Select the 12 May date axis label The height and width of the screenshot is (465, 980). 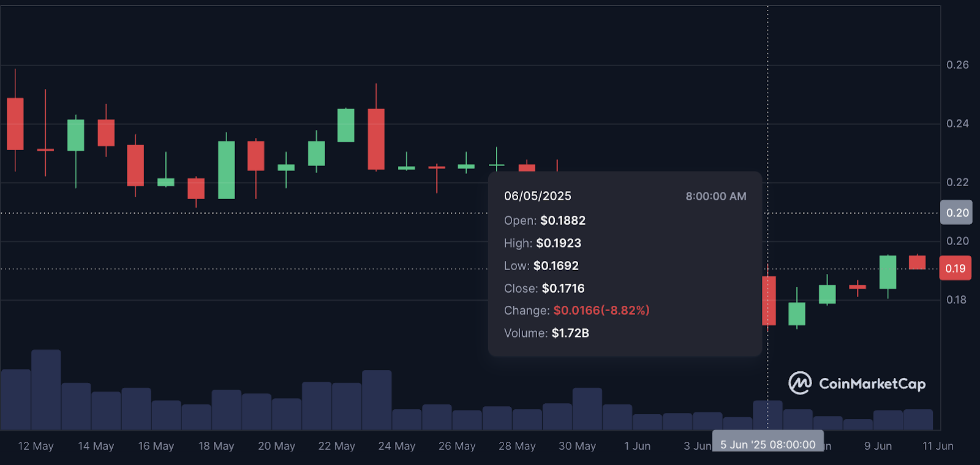tap(36, 446)
